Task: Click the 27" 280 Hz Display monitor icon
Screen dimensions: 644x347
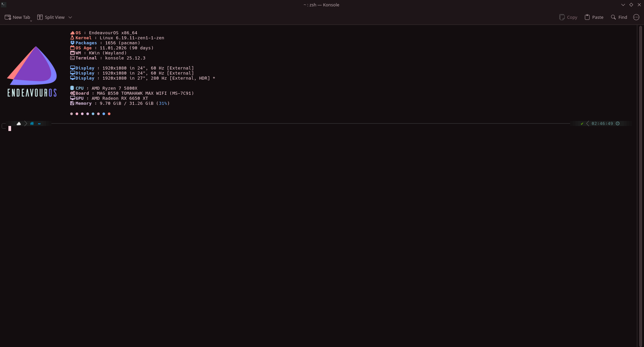Action: tap(73, 78)
